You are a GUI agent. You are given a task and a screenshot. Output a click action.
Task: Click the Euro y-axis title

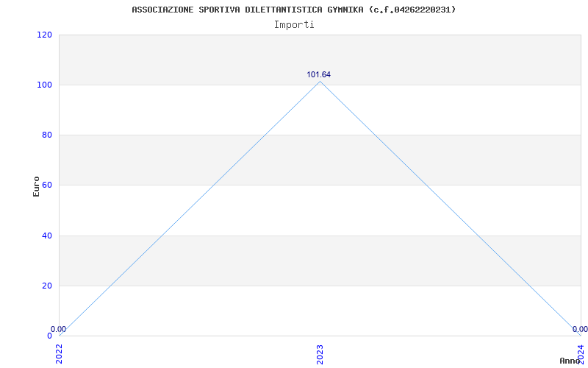point(36,186)
